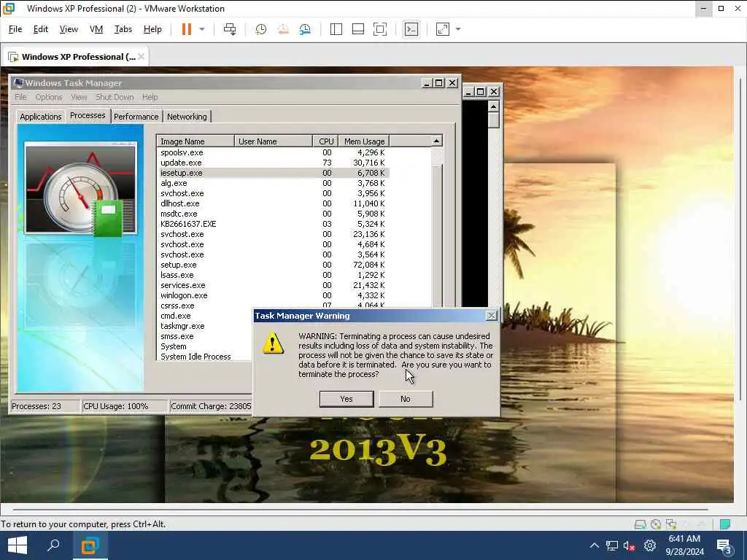The width and height of the screenshot is (747, 560).
Task: Click the VMware message log status icon
Action: coord(725,524)
